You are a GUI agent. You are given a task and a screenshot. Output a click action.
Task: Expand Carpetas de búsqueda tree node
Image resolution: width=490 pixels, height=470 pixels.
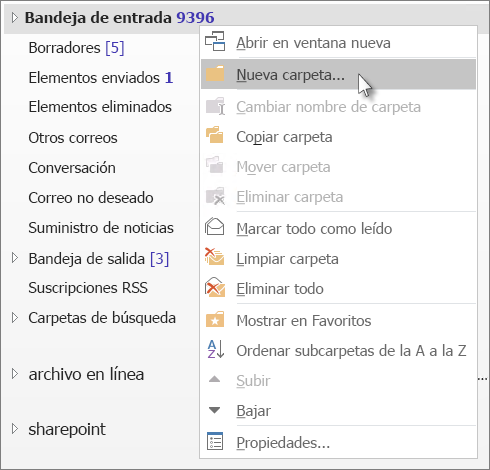pyautogui.click(x=14, y=317)
